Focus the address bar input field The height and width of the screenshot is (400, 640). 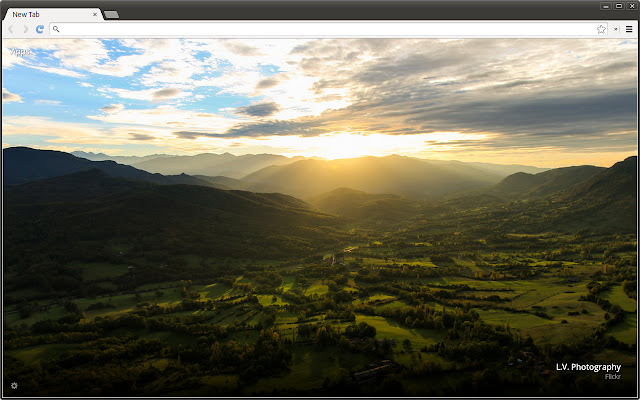pos(328,29)
